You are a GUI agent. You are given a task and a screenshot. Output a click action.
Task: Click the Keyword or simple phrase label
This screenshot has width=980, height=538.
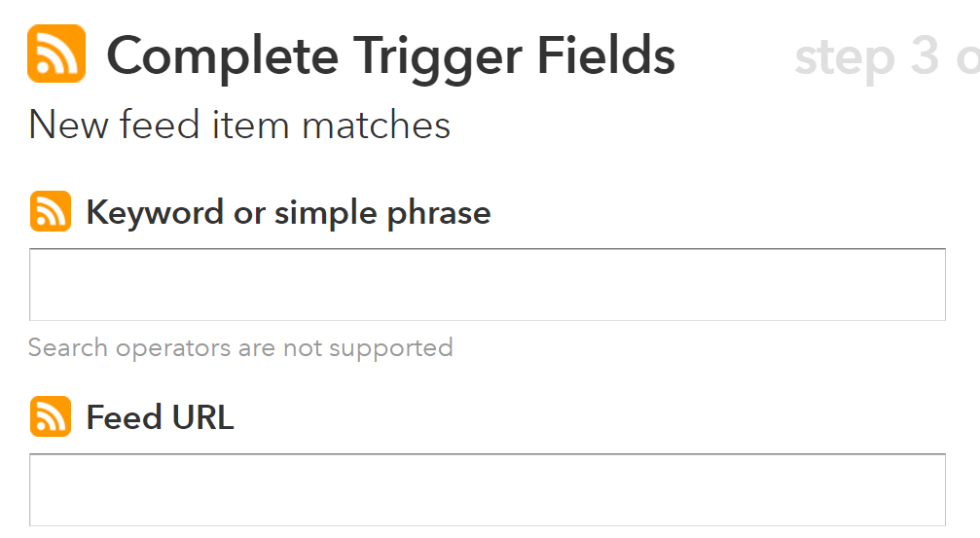click(x=289, y=213)
